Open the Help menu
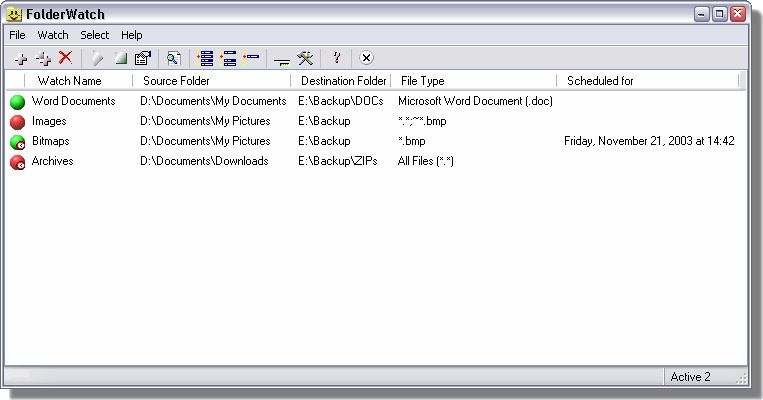 coord(131,35)
